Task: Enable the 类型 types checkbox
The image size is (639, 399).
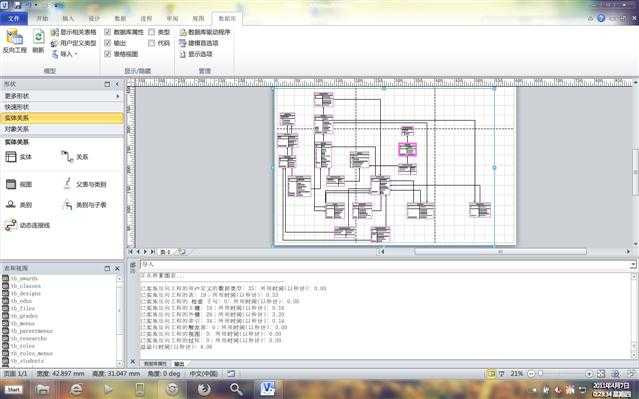Action: coord(152,32)
